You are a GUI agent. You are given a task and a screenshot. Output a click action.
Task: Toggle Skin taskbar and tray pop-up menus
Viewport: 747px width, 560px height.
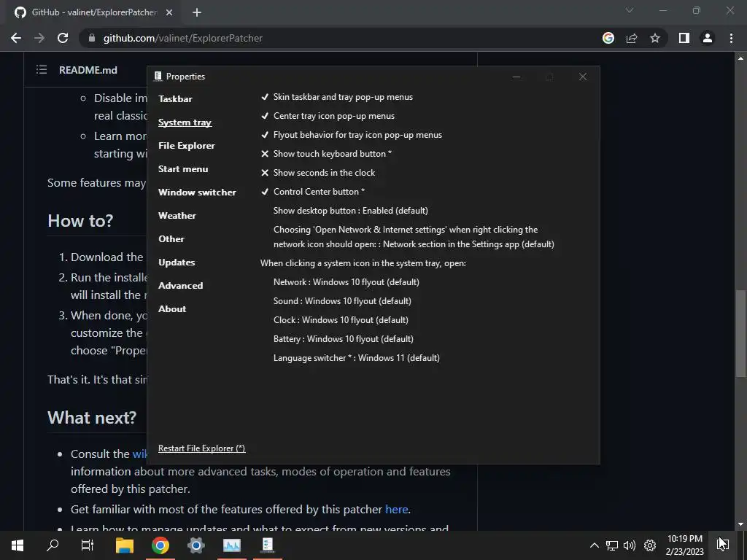click(337, 97)
